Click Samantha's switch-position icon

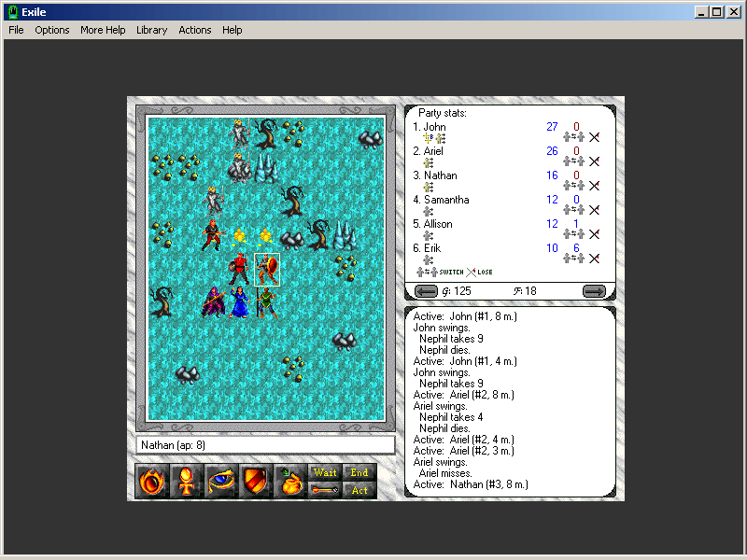pyautogui.click(x=573, y=210)
